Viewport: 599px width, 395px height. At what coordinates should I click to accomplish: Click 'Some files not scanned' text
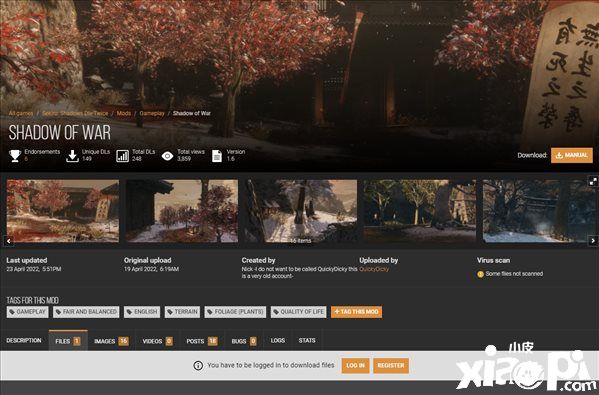pos(514,274)
